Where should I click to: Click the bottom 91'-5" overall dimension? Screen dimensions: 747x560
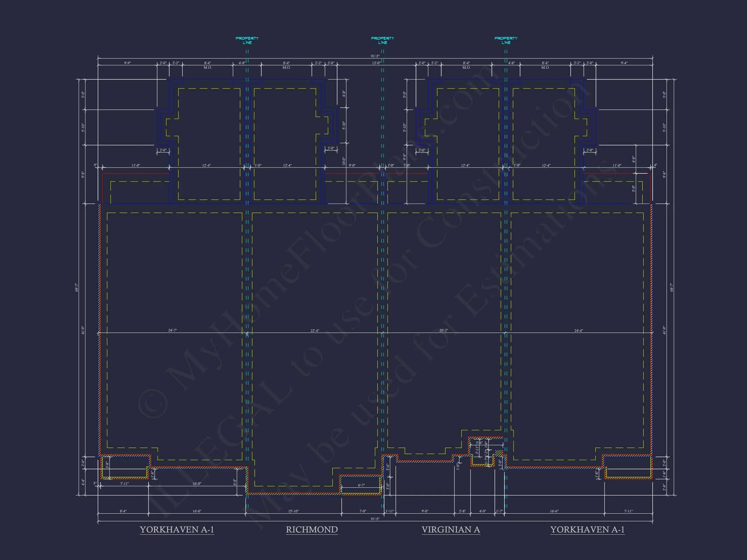coord(375,519)
